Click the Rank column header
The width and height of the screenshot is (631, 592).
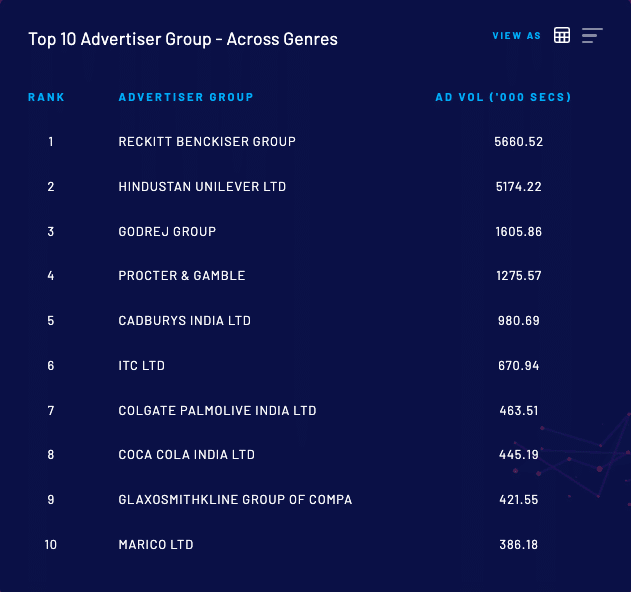46,97
